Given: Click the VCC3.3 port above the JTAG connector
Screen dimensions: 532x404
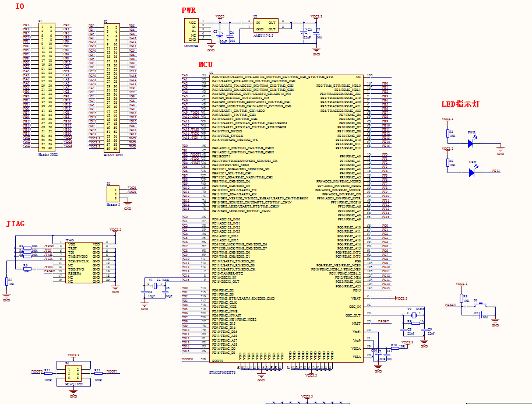Looking at the screenshot, I should (115, 230).
